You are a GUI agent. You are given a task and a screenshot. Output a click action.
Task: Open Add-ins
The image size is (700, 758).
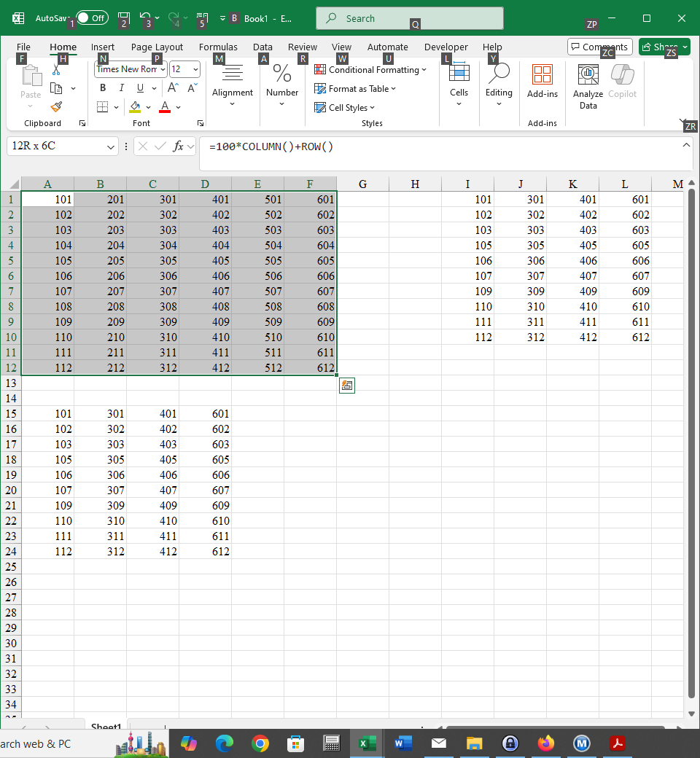tap(542, 82)
